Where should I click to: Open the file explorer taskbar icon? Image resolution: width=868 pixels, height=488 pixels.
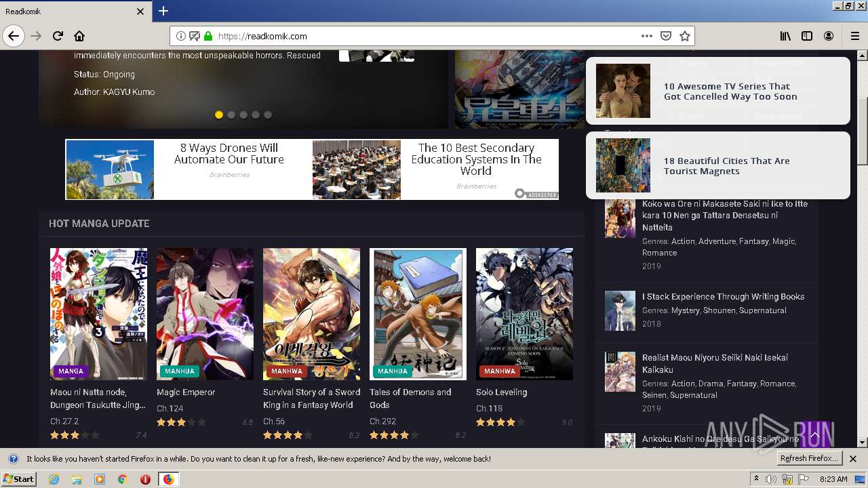[x=77, y=479]
